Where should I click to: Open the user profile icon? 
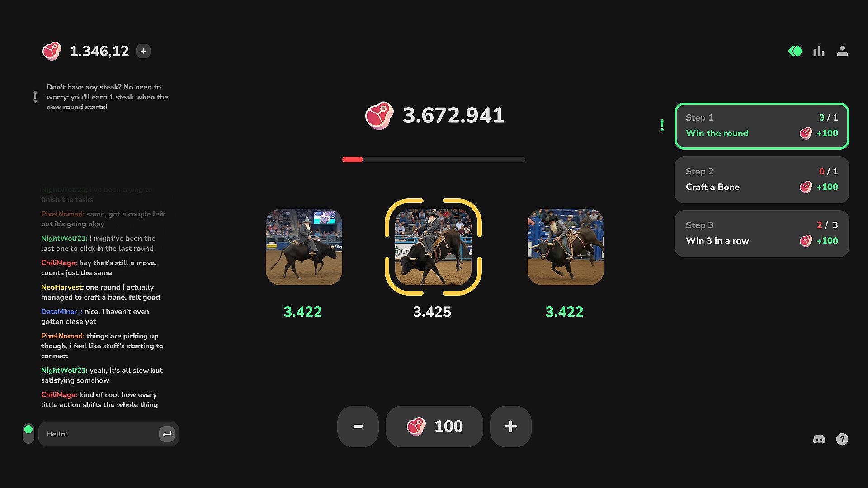click(x=842, y=52)
